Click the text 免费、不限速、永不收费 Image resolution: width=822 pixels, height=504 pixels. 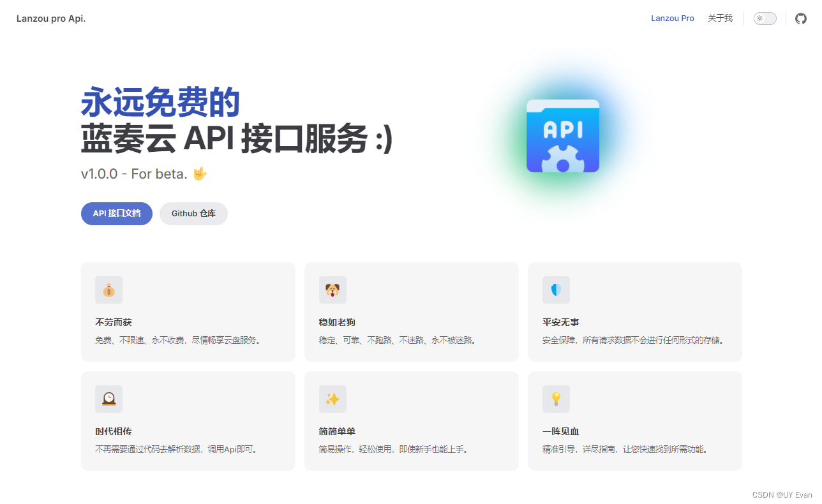[140, 340]
